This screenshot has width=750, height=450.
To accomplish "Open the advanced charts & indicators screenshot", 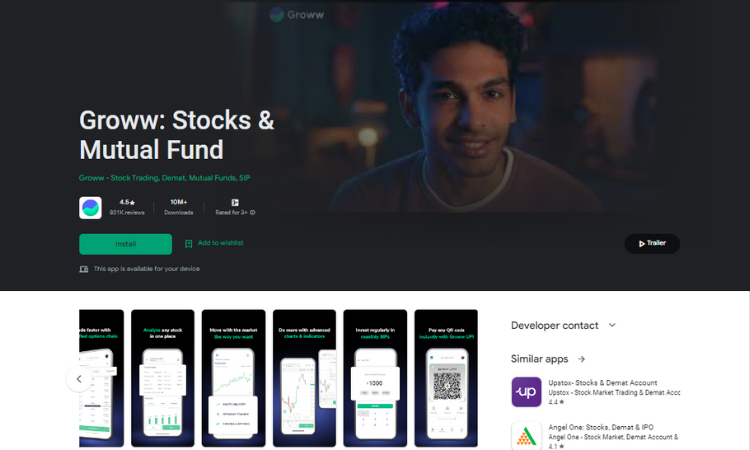I will [x=304, y=378].
